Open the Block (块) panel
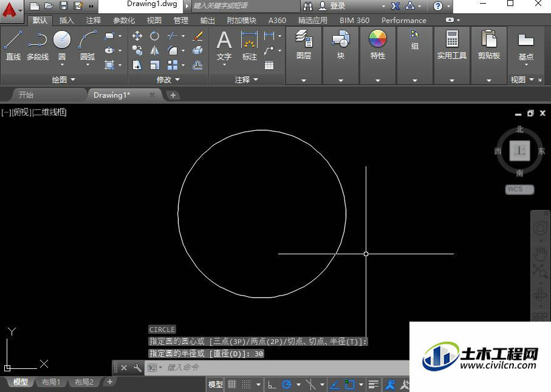 [x=341, y=45]
